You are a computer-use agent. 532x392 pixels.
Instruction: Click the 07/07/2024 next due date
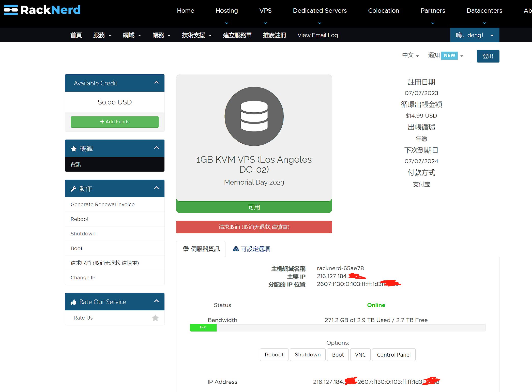click(421, 161)
